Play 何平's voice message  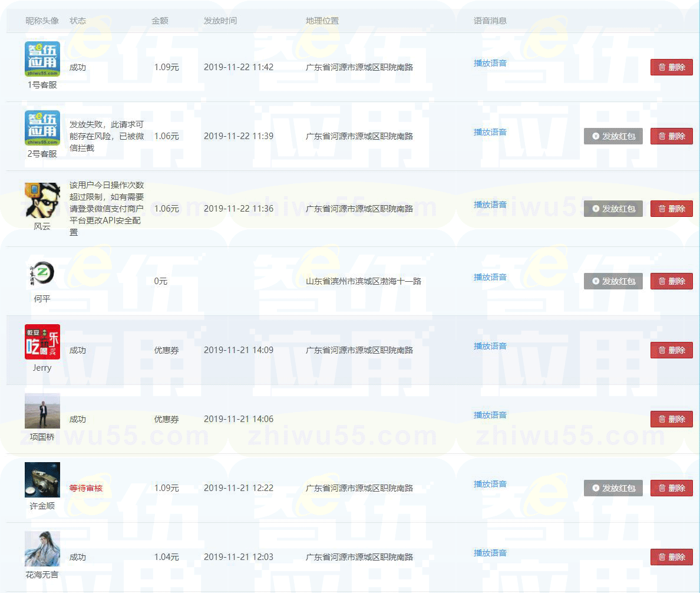490,277
